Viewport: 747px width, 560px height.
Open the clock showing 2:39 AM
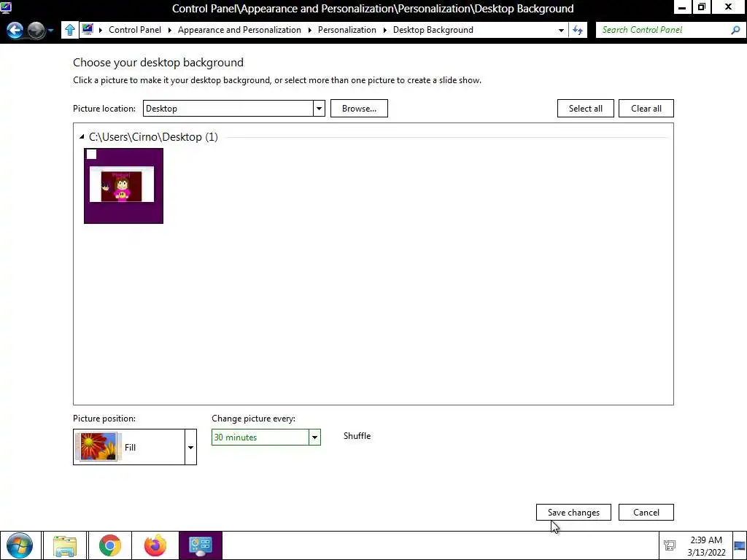click(706, 546)
